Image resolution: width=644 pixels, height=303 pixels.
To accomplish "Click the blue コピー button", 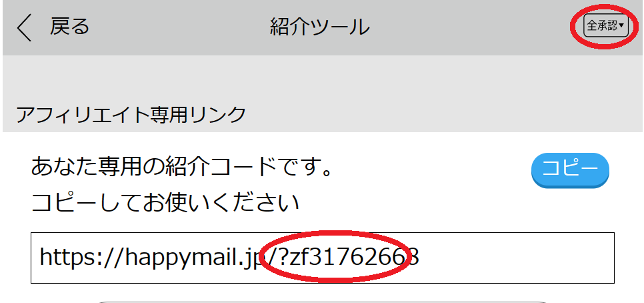I will [x=570, y=170].
